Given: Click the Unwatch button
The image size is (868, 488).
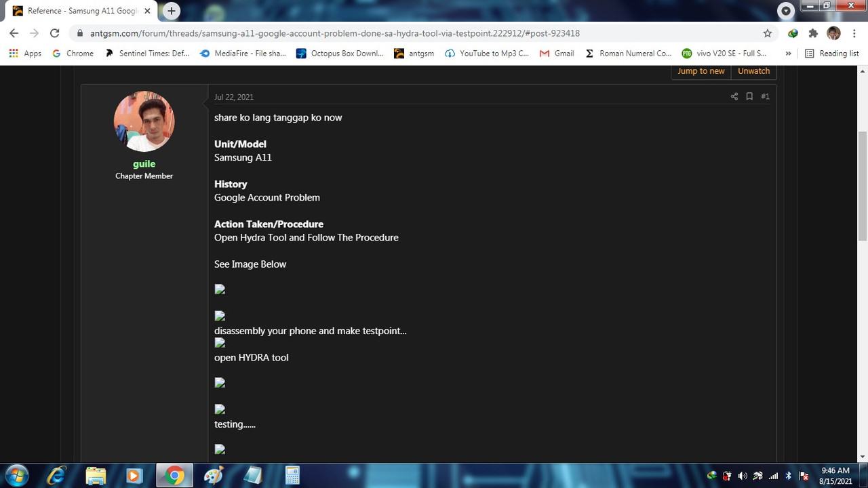Looking at the screenshot, I should tap(753, 71).
